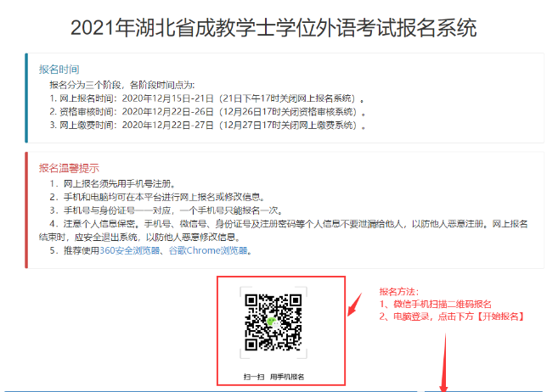The height and width of the screenshot is (392, 547).
Task: Click the 报名时间 section heading
Action: [x=59, y=70]
